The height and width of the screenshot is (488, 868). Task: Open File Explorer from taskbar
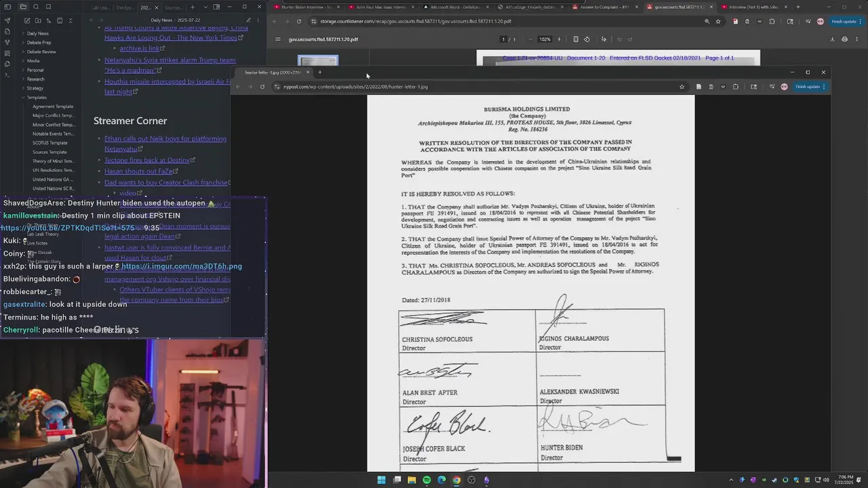pos(412,480)
